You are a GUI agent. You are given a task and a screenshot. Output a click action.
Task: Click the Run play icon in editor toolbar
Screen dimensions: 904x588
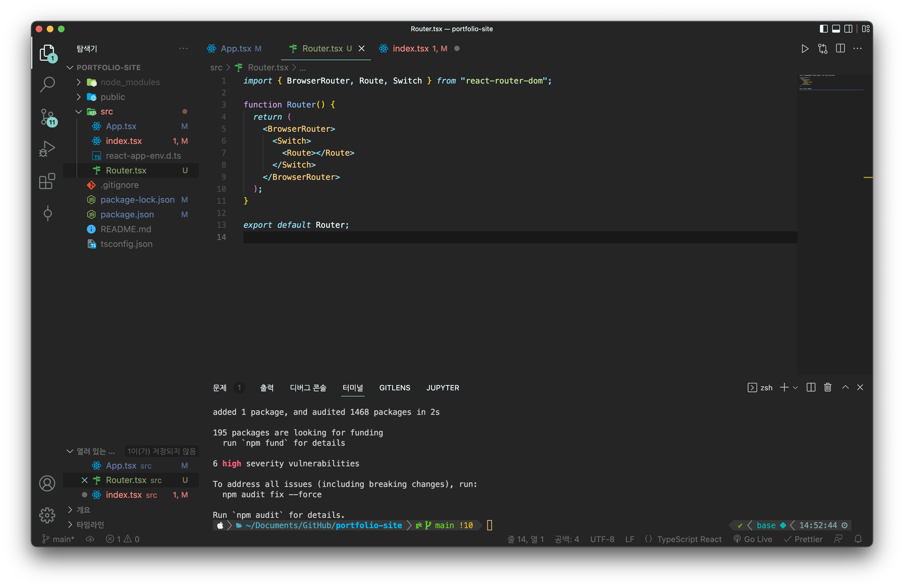click(x=804, y=49)
